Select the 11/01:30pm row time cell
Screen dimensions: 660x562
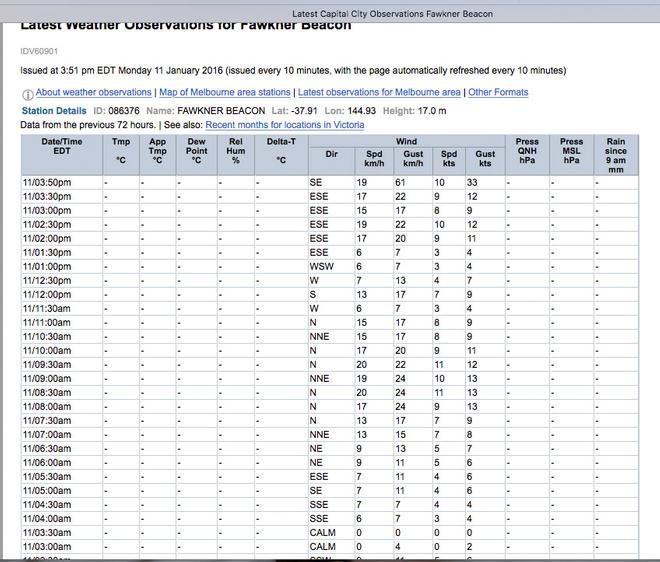61,253
